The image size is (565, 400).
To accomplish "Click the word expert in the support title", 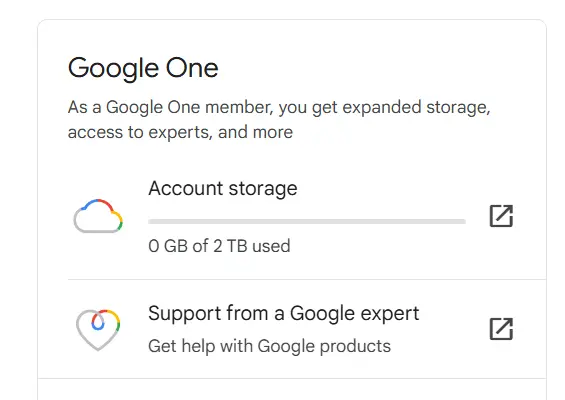I will point(390,314).
